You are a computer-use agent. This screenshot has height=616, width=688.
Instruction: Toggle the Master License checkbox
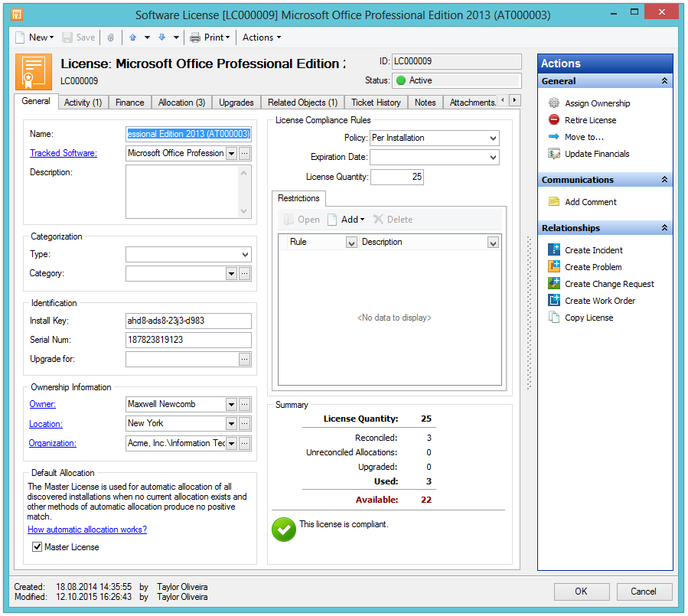click(37, 547)
